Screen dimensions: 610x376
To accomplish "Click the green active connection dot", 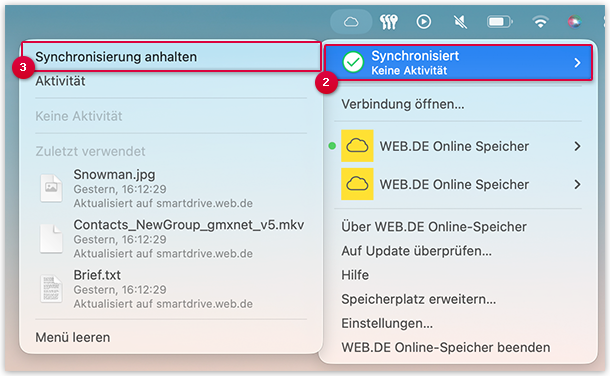I will pyautogui.click(x=332, y=146).
